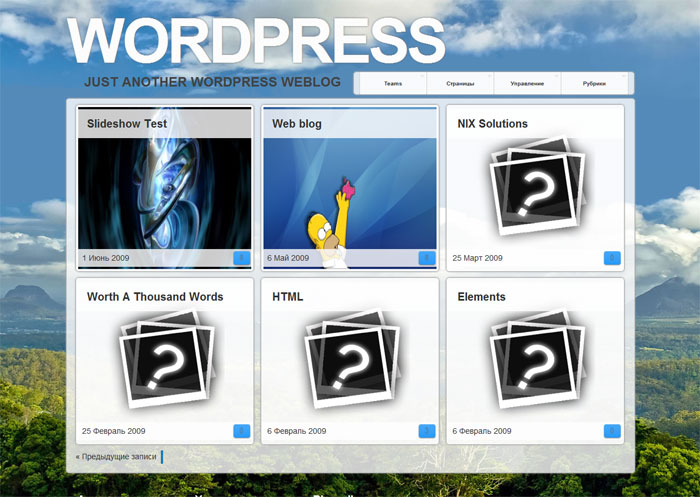
Task: Click Worth A Thousand Words placeholder icon
Action: click(x=167, y=359)
